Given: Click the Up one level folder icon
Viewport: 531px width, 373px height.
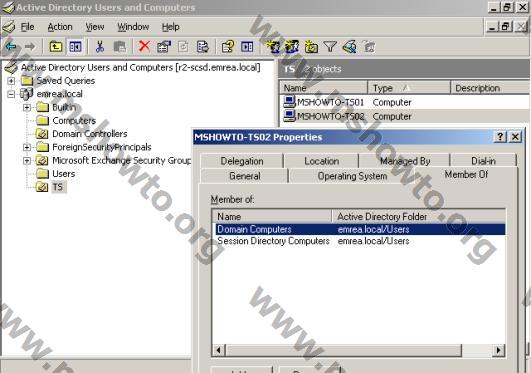Looking at the screenshot, I should (x=56, y=46).
